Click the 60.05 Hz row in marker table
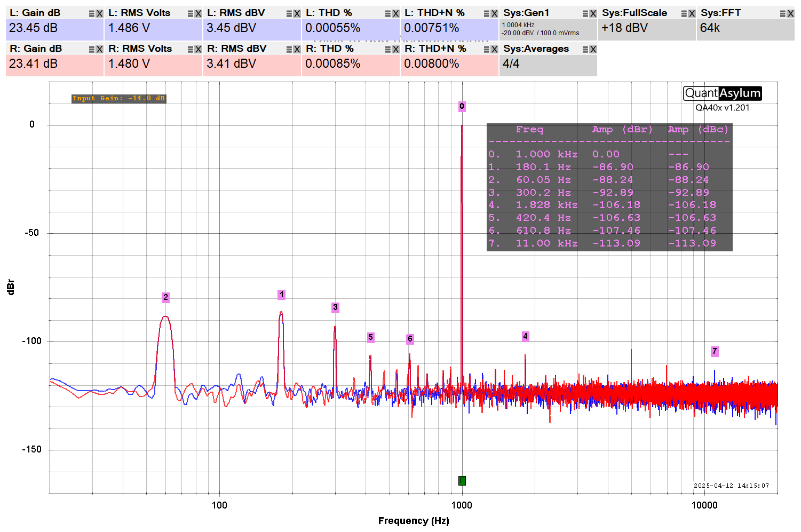 (599, 180)
